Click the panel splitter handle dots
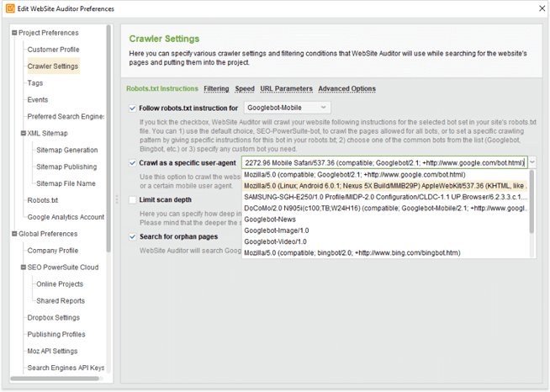 click(117, 199)
